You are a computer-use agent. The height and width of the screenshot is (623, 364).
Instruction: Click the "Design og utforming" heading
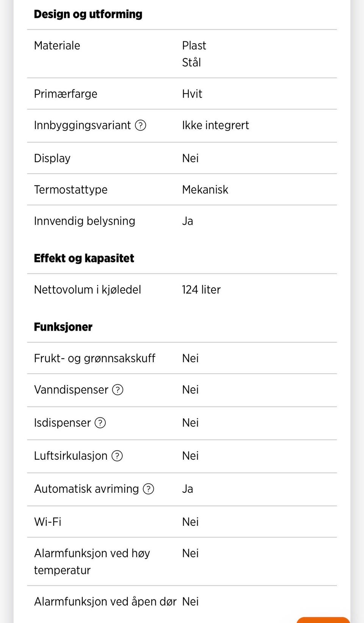(88, 14)
